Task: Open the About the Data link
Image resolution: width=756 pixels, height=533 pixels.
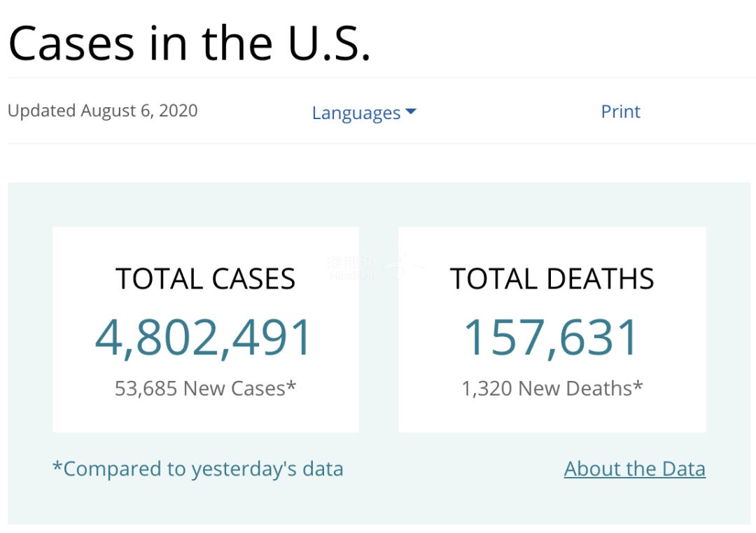Action: point(634,469)
